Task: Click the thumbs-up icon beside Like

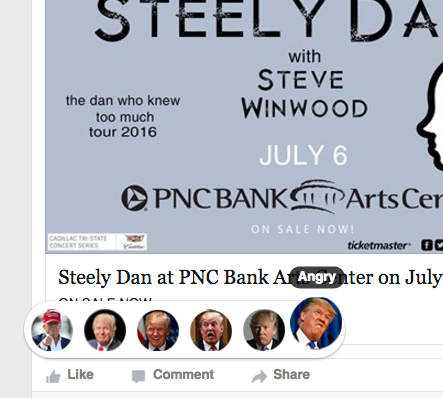Action: (x=53, y=376)
